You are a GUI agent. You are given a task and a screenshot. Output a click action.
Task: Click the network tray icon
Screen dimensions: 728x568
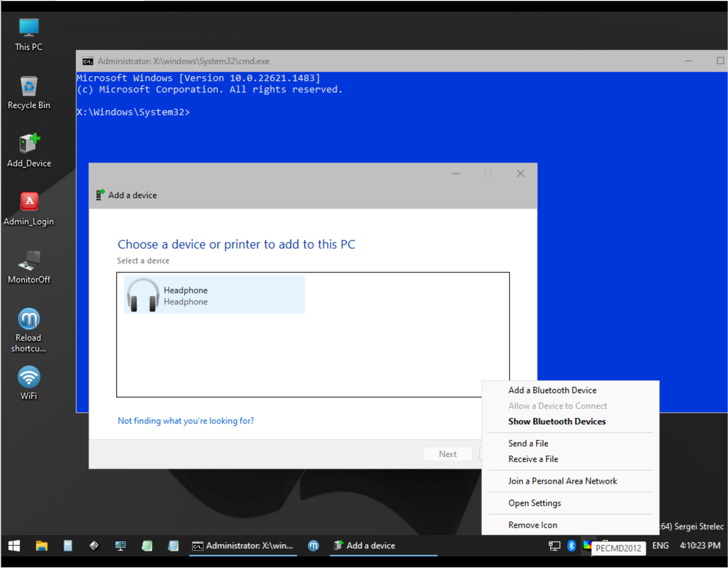pos(554,546)
